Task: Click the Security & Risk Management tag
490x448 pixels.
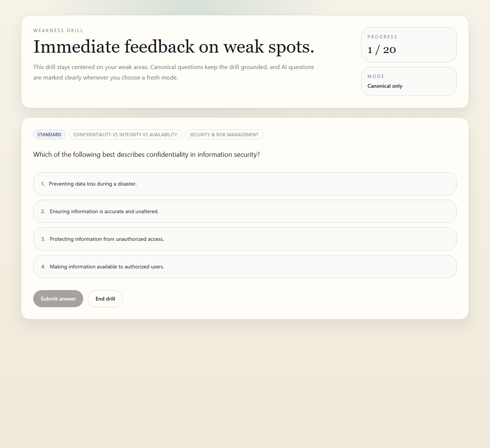Action: pos(224,134)
